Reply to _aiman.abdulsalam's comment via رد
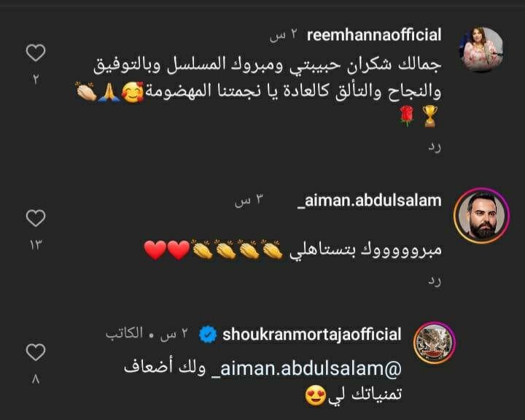This screenshot has width=525, height=420. 435,281
